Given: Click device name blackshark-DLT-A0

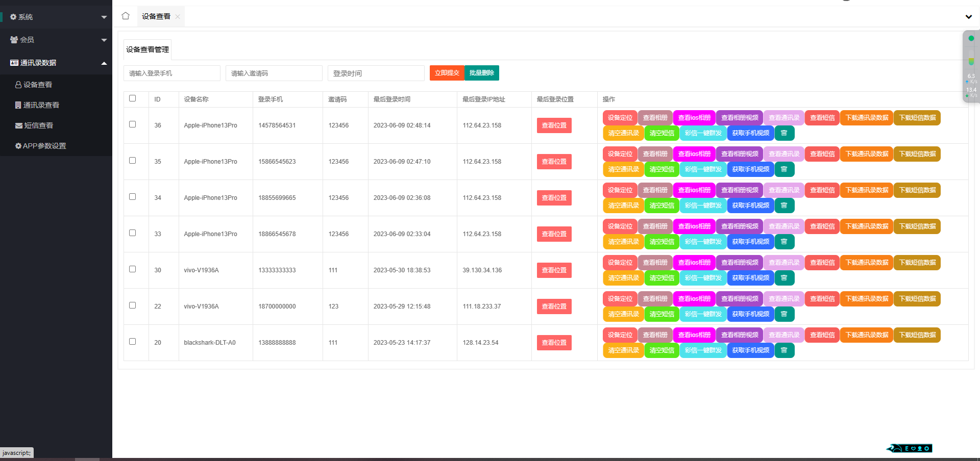Looking at the screenshot, I should coord(210,343).
